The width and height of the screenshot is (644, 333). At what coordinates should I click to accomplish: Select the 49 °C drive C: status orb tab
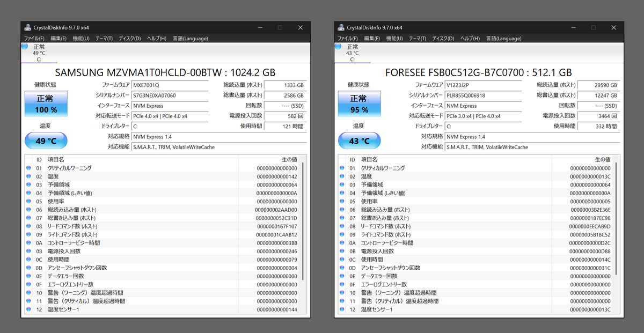pyautogui.click(x=39, y=53)
